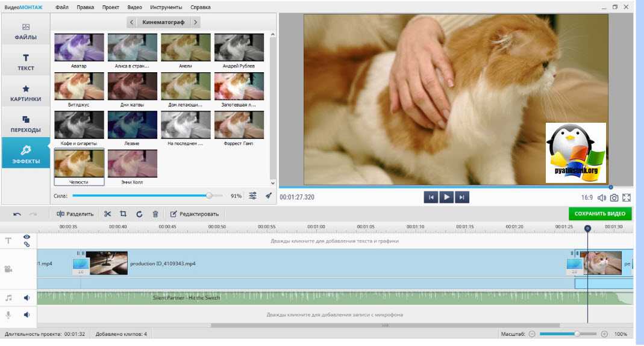Delete the clip with the trash icon
This screenshot has height=346, width=644.
[x=155, y=214]
